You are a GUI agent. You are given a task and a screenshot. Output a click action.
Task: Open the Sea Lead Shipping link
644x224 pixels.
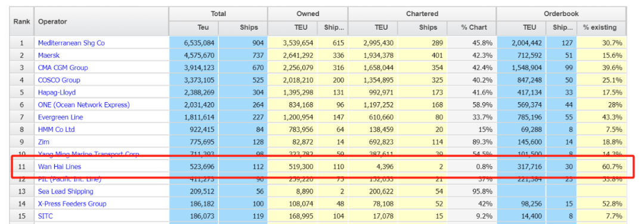(66, 192)
